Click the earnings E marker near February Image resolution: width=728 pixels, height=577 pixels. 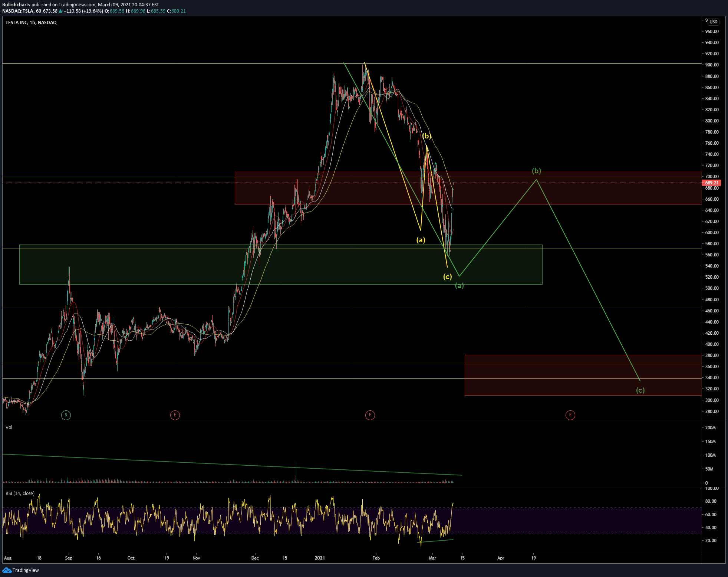tap(370, 415)
